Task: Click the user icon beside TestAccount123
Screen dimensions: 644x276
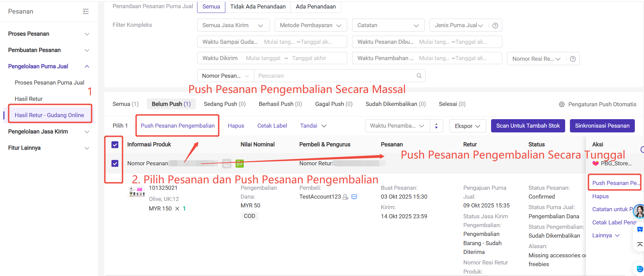Action: [346, 197]
